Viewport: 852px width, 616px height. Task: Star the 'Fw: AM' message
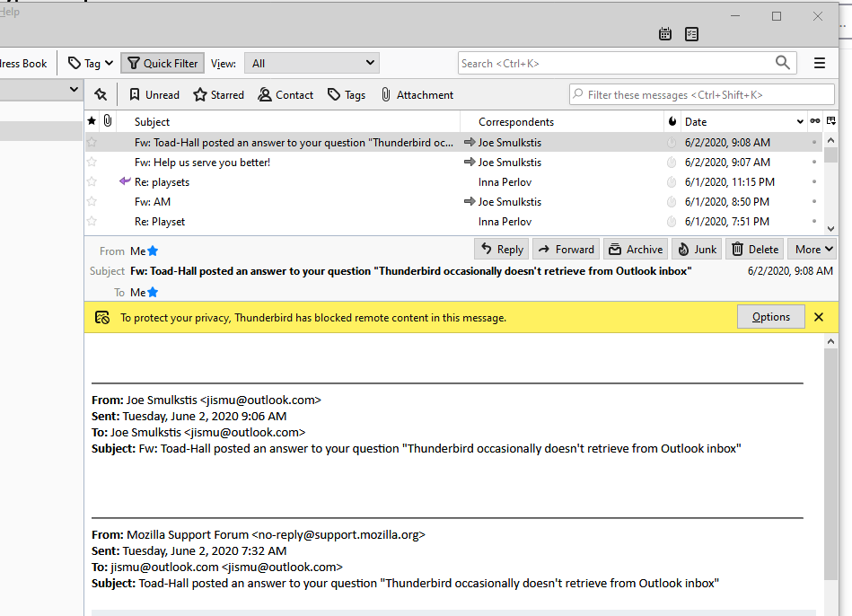92,202
